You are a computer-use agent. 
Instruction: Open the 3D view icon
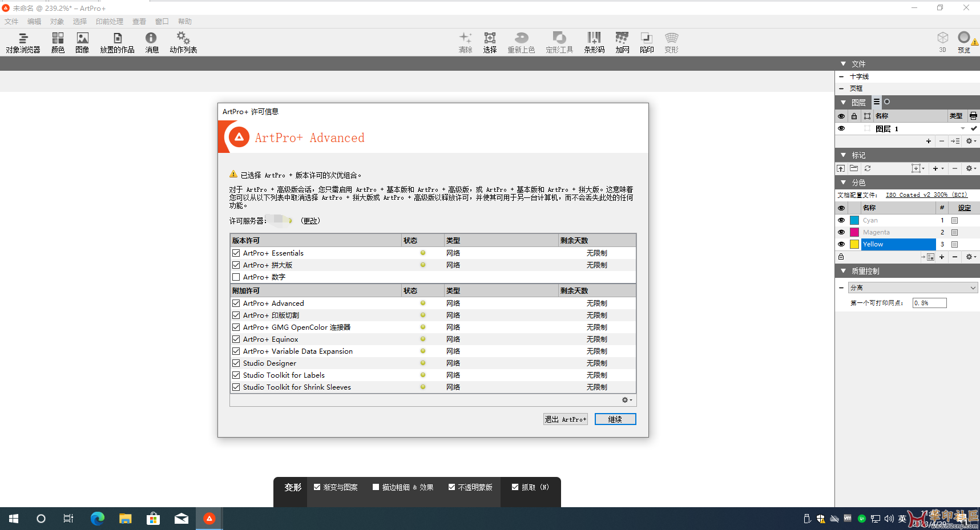(943, 42)
